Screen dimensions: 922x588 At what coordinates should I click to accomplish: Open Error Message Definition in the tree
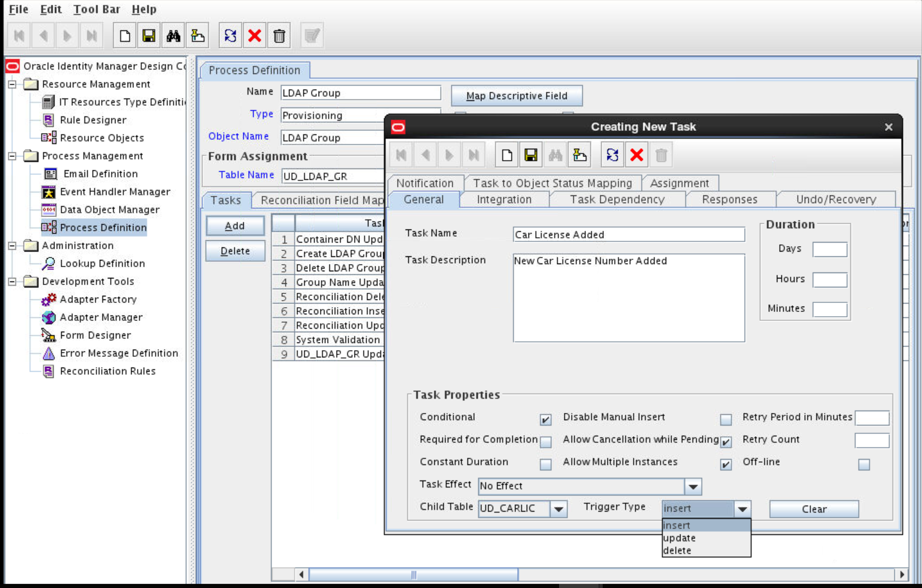[x=119, y=353]
